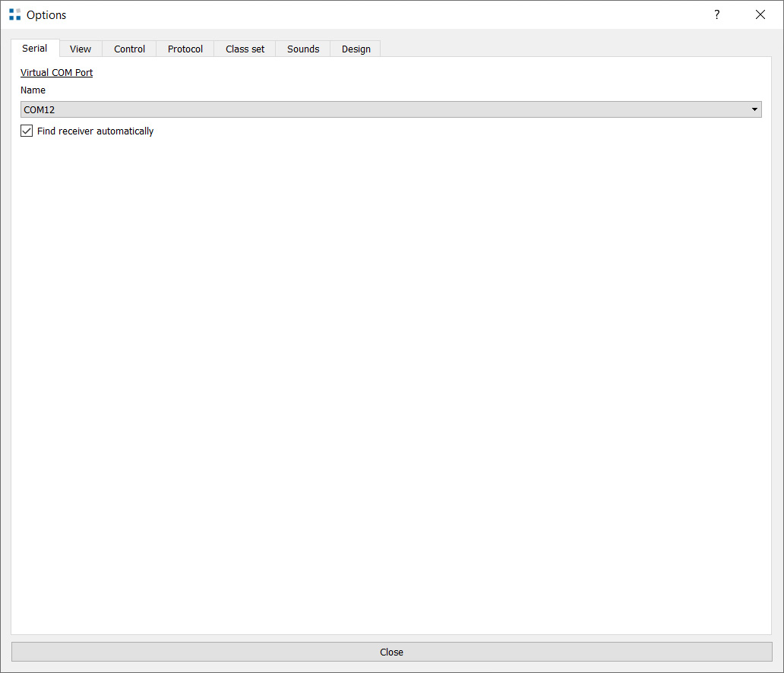Expand the dropdown arrow beside COM12

coord(754,109)
